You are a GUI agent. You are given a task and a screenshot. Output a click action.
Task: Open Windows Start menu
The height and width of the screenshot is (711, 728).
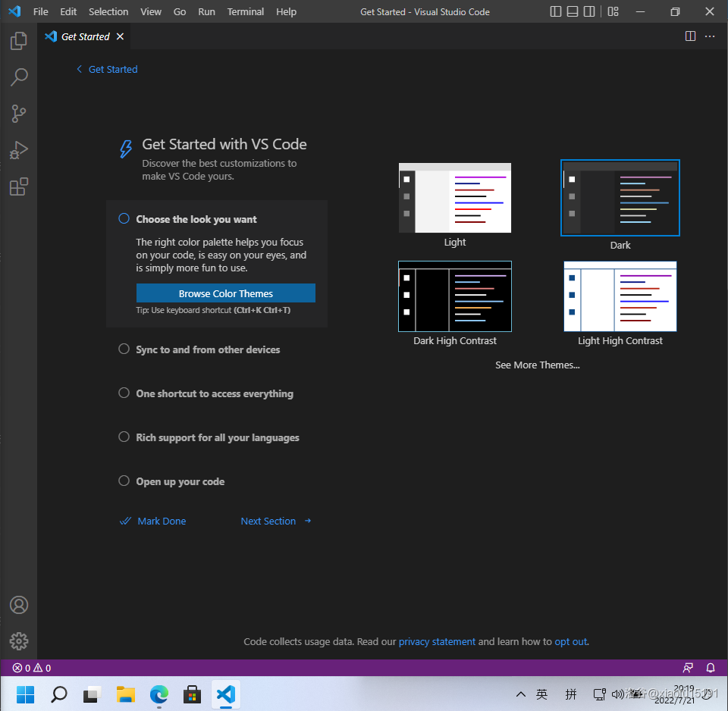25,694
